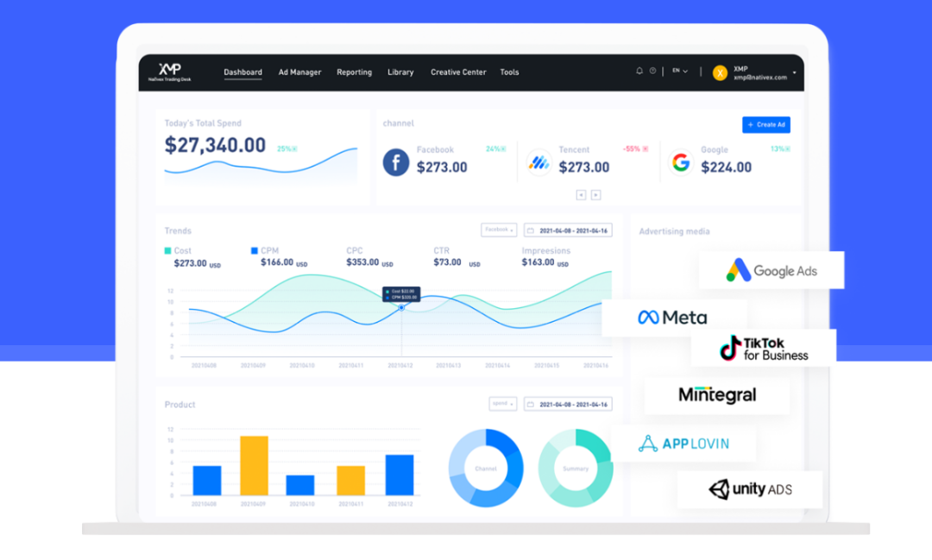This screenshot has width=932, height=560.
Task: Open the Facebook dropdown in Trends
Action: coord(499,230)
